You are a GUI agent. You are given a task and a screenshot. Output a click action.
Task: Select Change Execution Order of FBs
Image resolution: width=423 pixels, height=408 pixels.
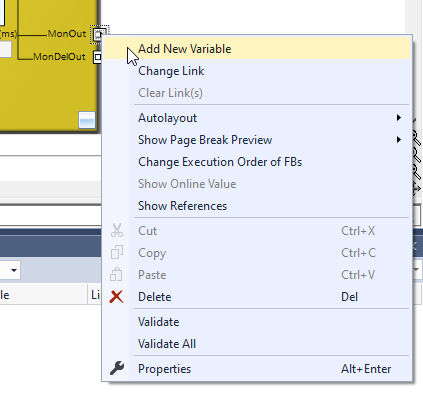[257, 162]
